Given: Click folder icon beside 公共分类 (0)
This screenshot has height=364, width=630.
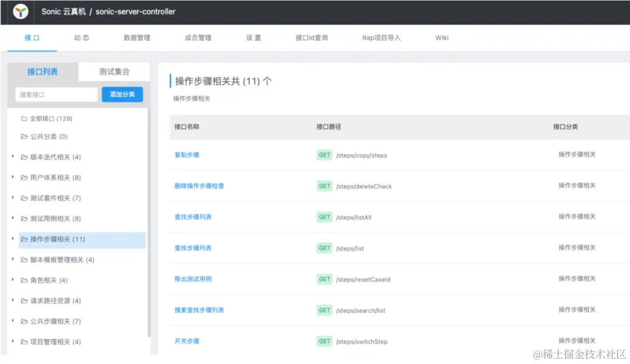Looking at the screenshot, I should (24, 136).
